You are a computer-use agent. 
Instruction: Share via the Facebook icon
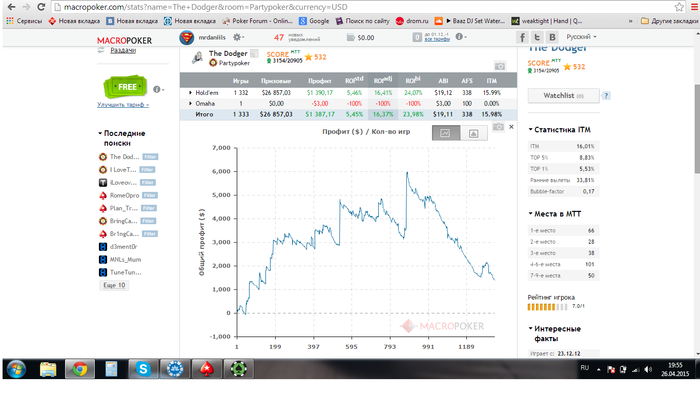[x=522, y=37]
